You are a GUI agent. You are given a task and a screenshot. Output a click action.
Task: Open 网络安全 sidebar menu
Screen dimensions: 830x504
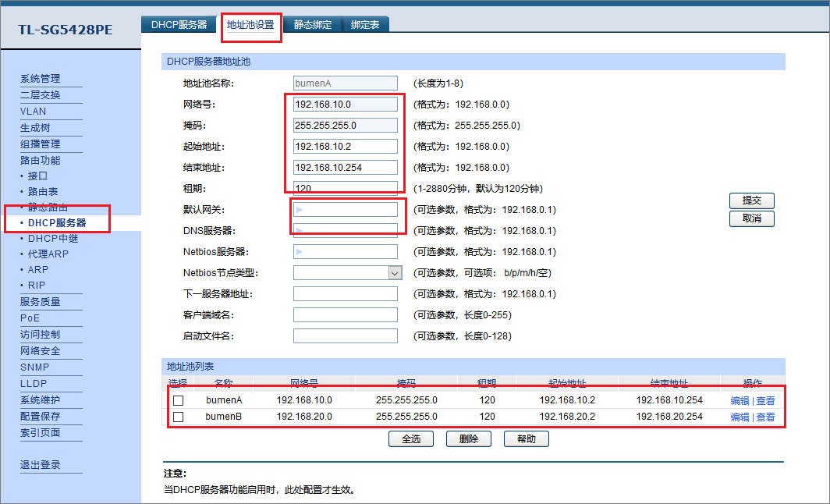[x=41, y=351]
